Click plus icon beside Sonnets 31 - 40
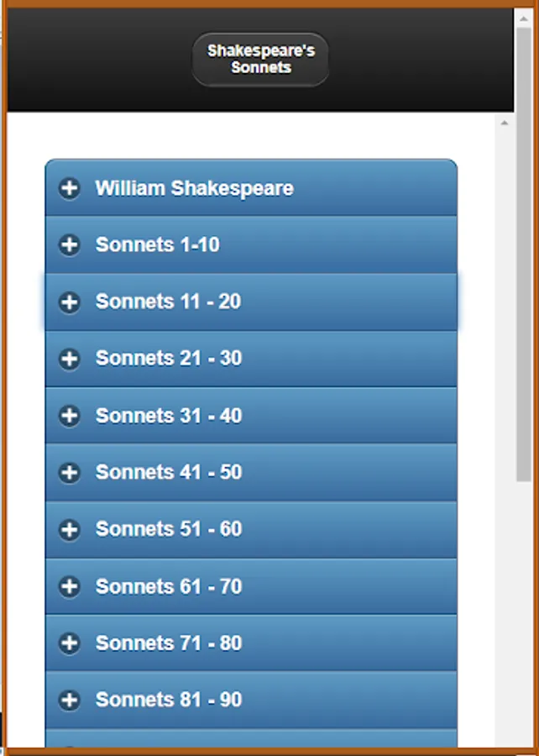Viewport: 539px width, 756px height. pyautogui.click(x=70, y=416)
